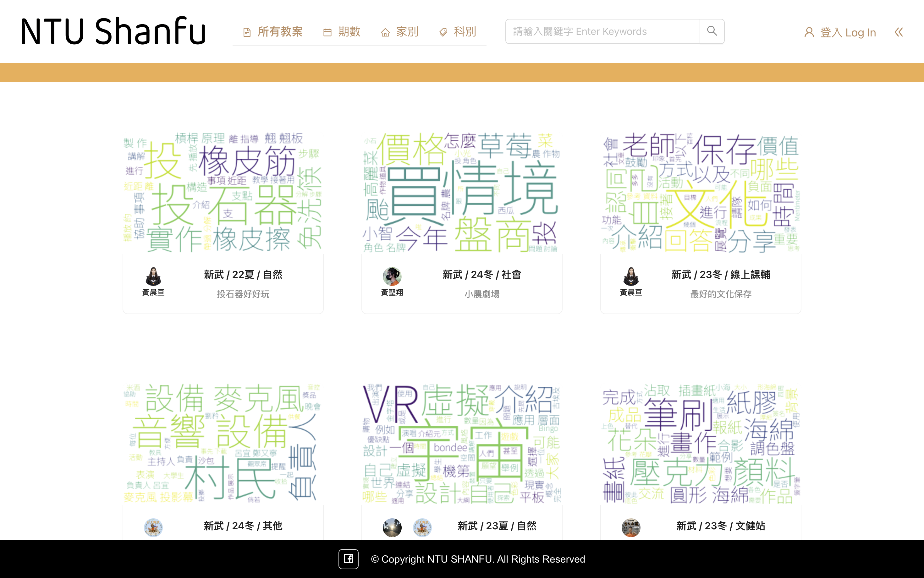924x578 pixels.
Task: Click the user icon beside Log In
Action: (809, 32)
